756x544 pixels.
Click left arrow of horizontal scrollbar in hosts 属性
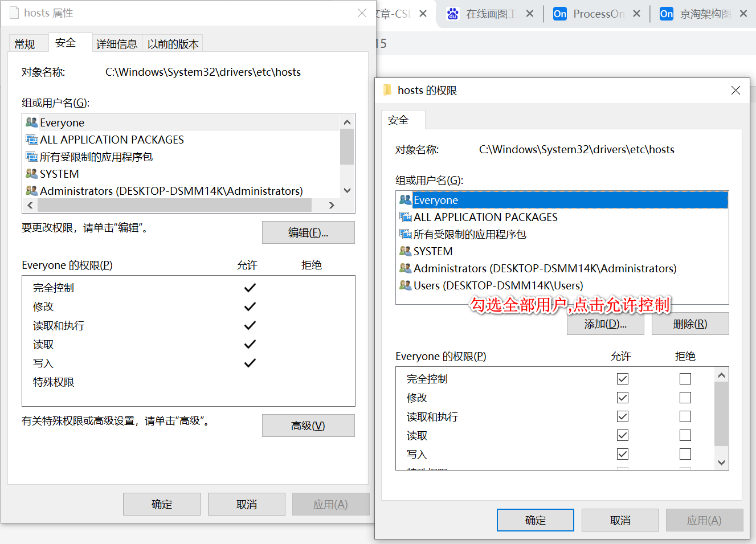coord(30,205)
